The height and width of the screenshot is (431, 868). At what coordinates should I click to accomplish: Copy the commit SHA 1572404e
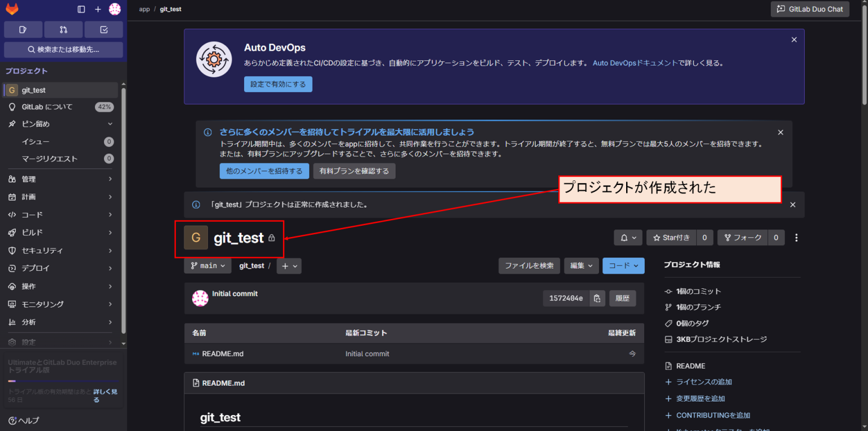pyautogui.click(x=597, y=298)
